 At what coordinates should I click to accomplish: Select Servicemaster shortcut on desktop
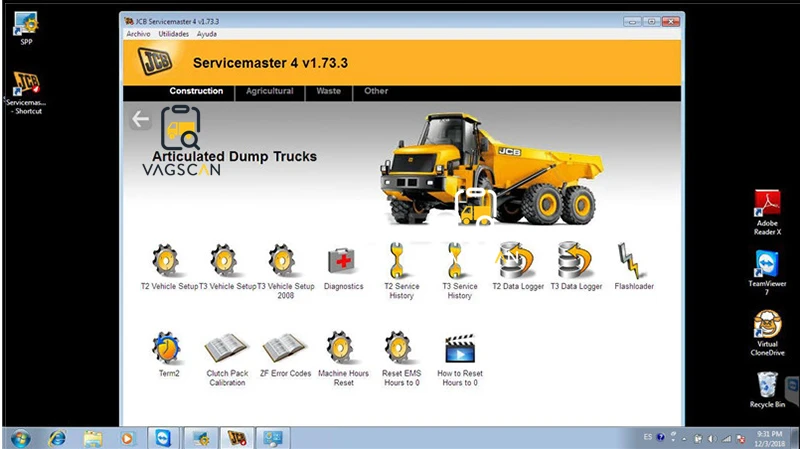coord(27,92)
